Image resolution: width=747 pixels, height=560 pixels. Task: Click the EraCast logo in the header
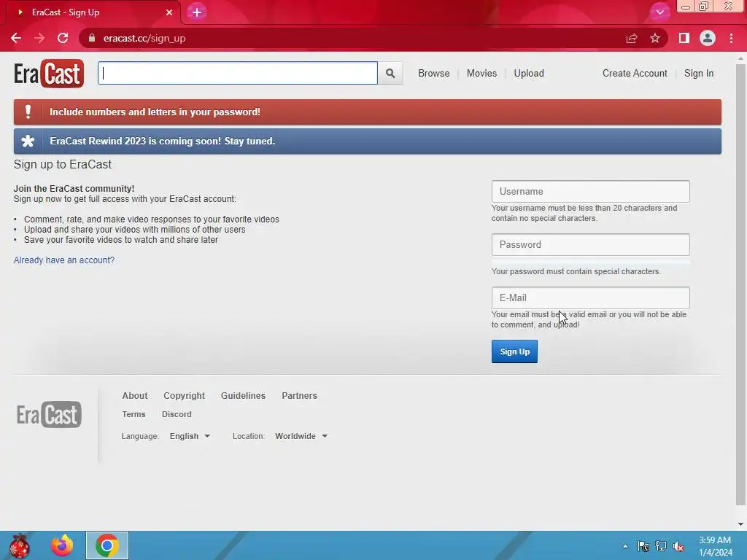tap(49, 74)
